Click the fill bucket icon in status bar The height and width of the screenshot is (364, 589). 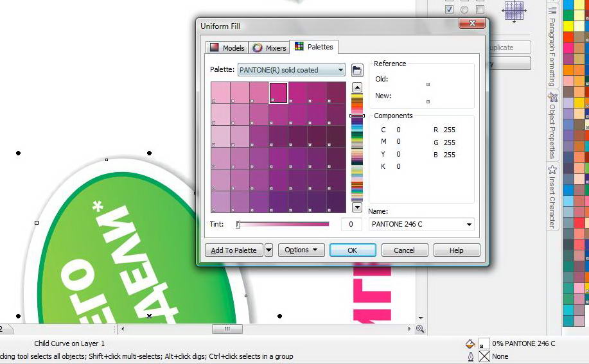click(x=470, y=343)
